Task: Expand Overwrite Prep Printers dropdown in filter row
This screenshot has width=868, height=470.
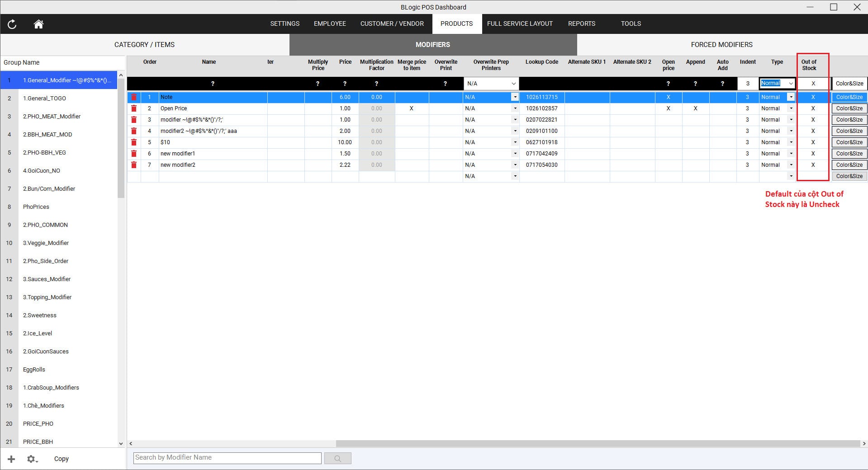Action: tap(513, 84)
